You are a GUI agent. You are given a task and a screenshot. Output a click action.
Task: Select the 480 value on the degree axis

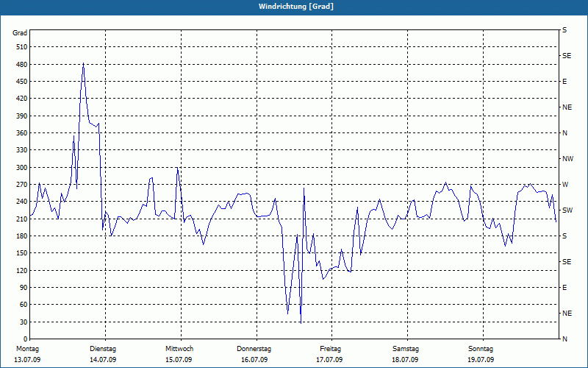click(22, 64)
